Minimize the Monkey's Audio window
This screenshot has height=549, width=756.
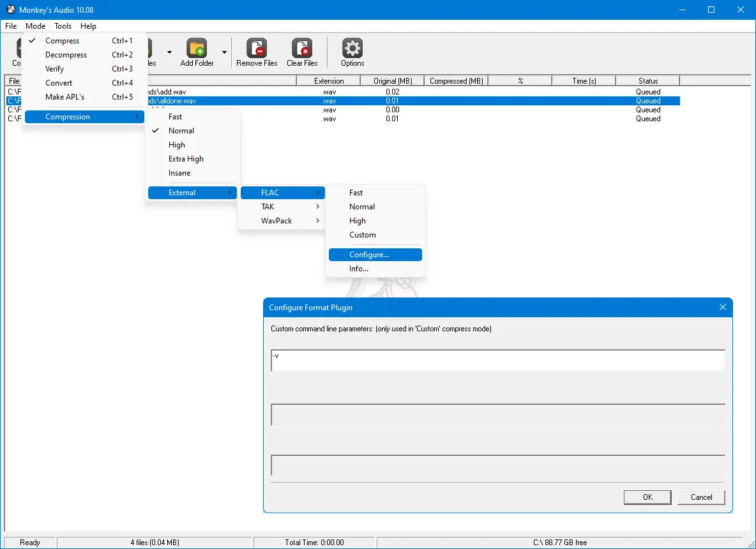(x=682, y=10)
